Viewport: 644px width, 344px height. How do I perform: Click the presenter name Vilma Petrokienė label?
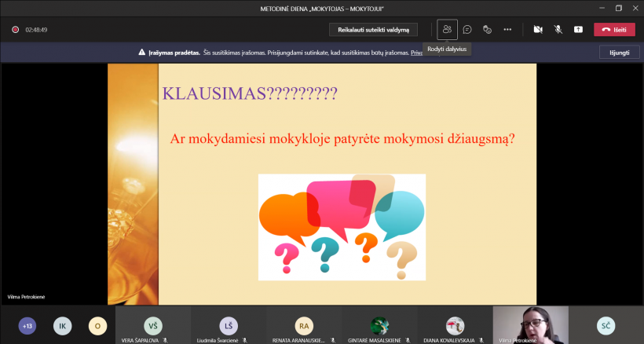tap(26, 297)
